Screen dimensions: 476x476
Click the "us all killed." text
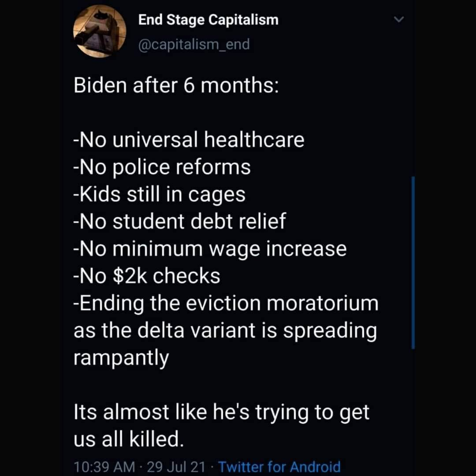point(127,440)
